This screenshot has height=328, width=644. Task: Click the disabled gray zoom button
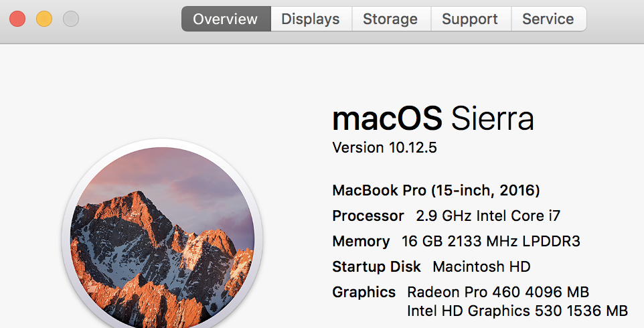(x=71, y=19)
